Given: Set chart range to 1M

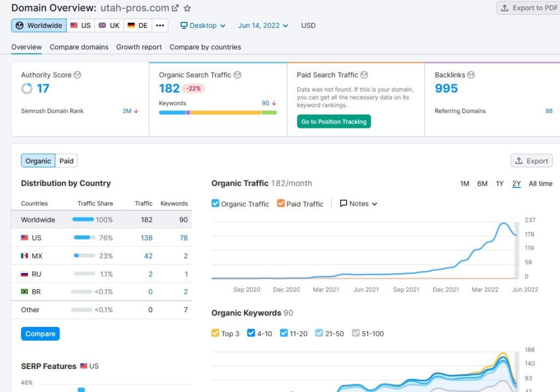Looking at the screenshot, I should coord(465,184).
